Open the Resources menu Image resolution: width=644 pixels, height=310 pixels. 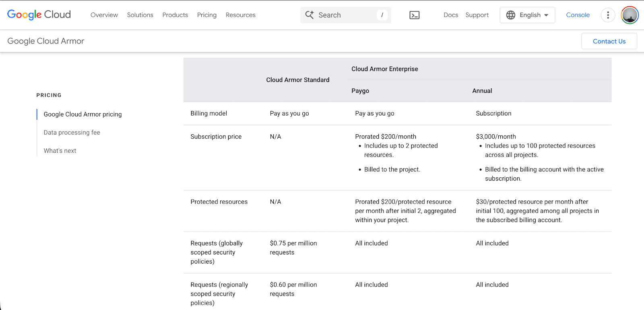click(240, 15)
